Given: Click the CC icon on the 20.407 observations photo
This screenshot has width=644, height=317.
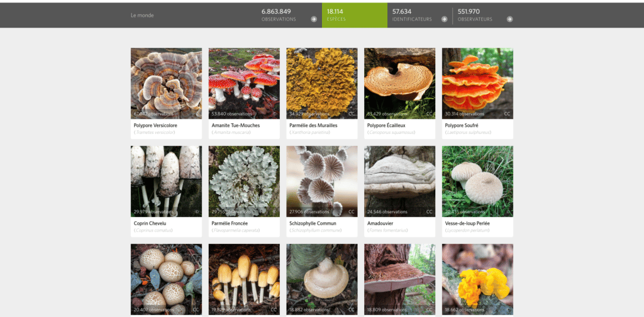Looking at the screenshot, I should [x=196, y=309].
